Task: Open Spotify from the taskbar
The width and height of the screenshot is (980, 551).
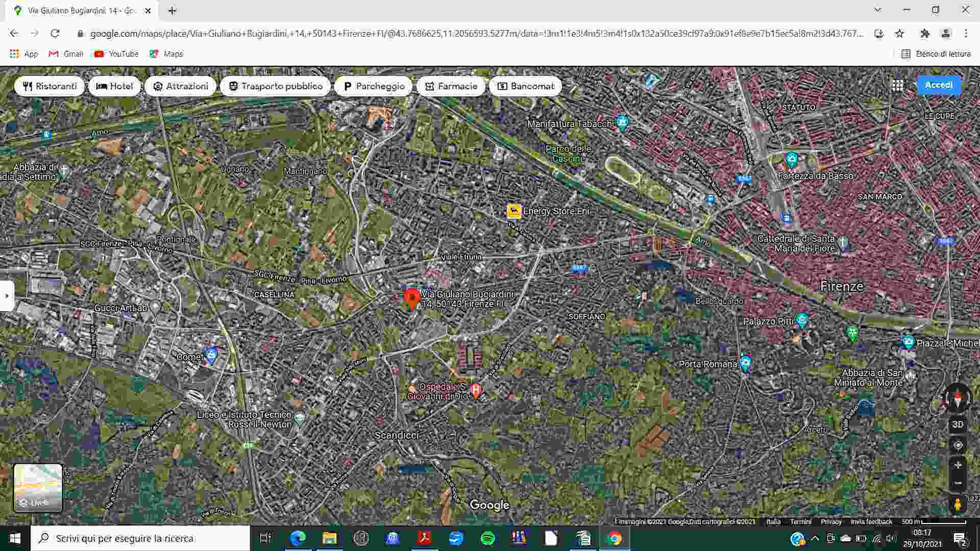Action: tap(488, 538)
